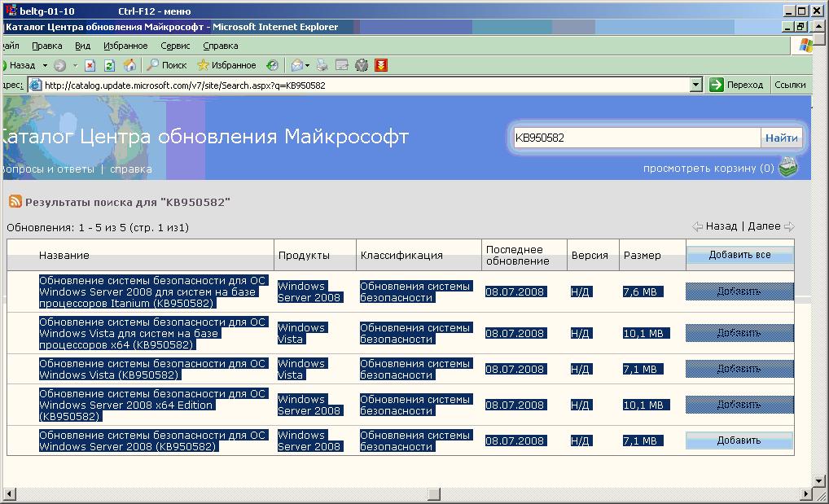Click the catalog search field with KB950582

coord(637,138)
